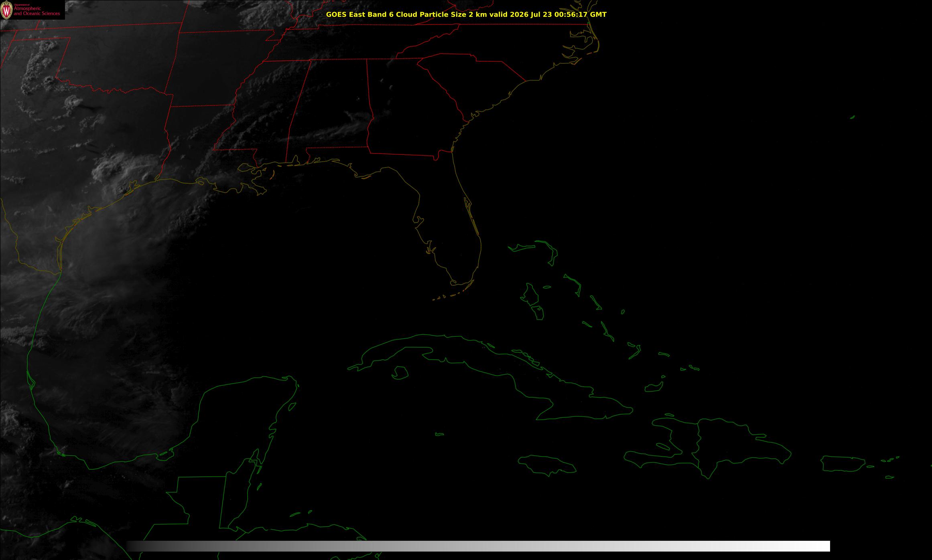Click the Dominican Republic on Hispaniola
Image resolution: width=932 pixels, height=560 pixels.
tap(738, 445)
